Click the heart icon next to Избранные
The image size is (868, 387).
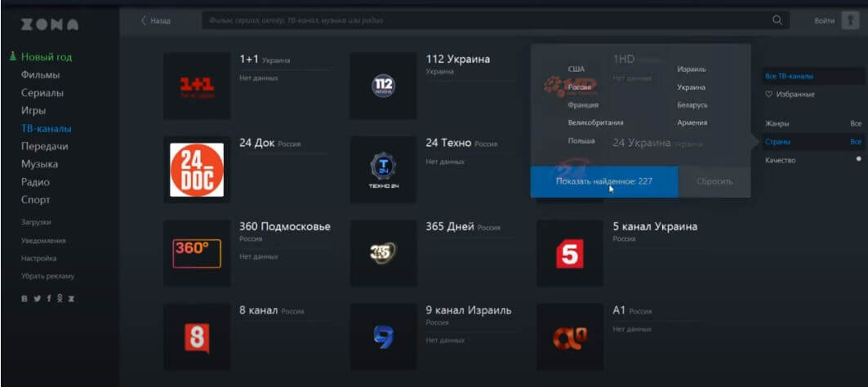(768, 95)
